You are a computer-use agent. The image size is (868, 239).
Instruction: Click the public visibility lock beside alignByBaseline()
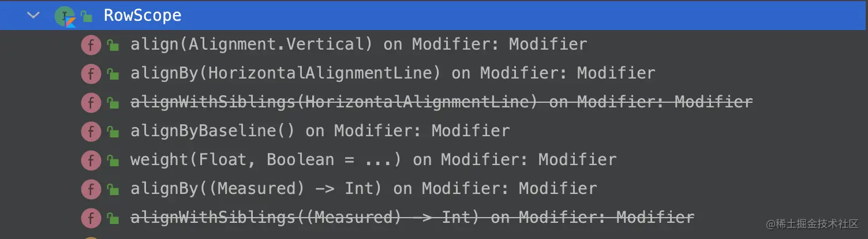point(113,131)
